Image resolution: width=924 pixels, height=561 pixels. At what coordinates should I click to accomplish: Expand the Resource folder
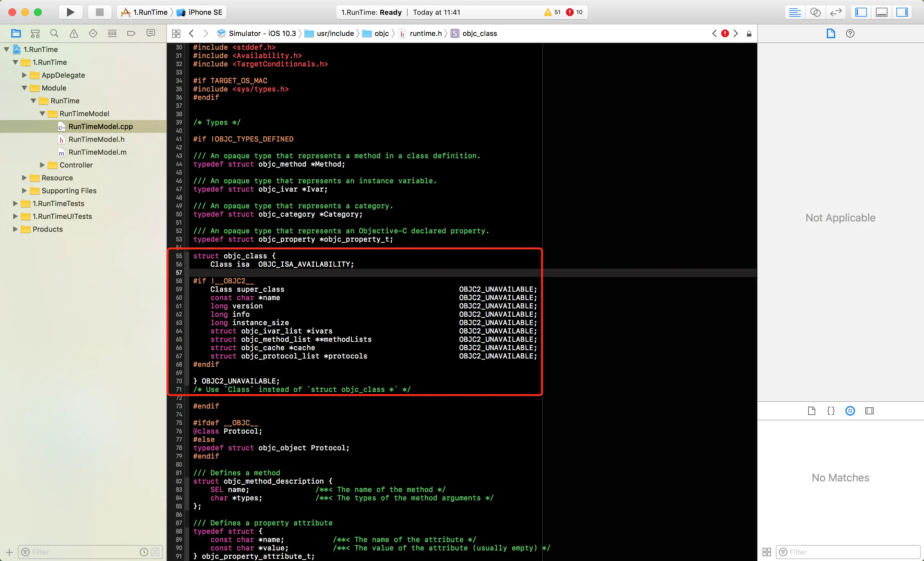click(24, 177)
